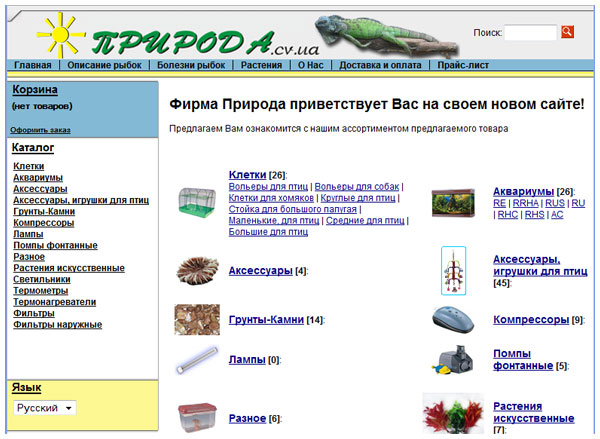Select Лампы in the sidebar catalog

pyautogui.click(x=28, y=234)
